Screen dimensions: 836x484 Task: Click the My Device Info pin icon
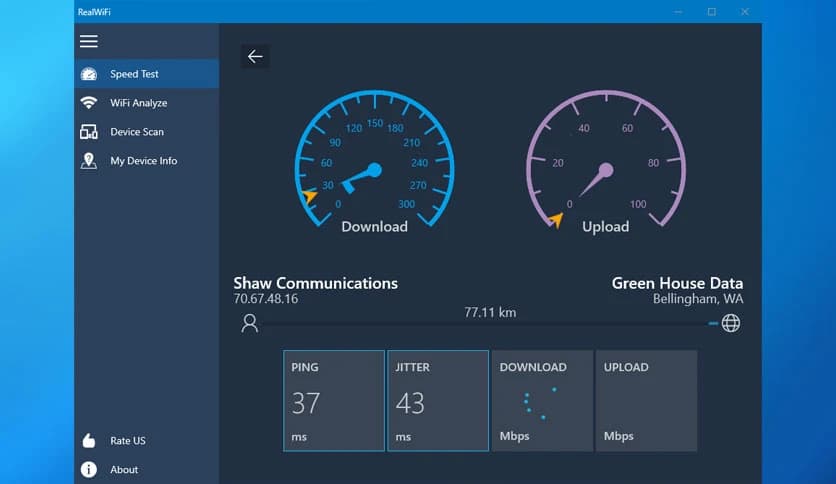tap(89, 160)
